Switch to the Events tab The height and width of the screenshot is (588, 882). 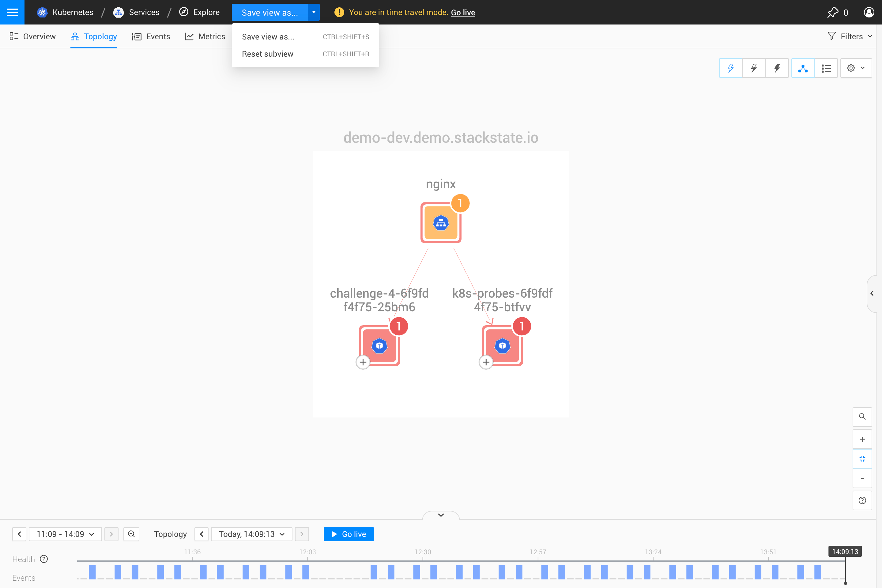151,36
